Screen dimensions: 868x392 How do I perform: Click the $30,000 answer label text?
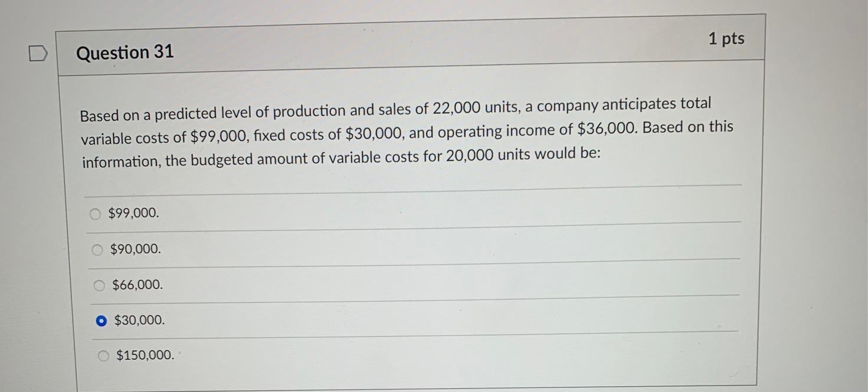click(x=140, y=320)
